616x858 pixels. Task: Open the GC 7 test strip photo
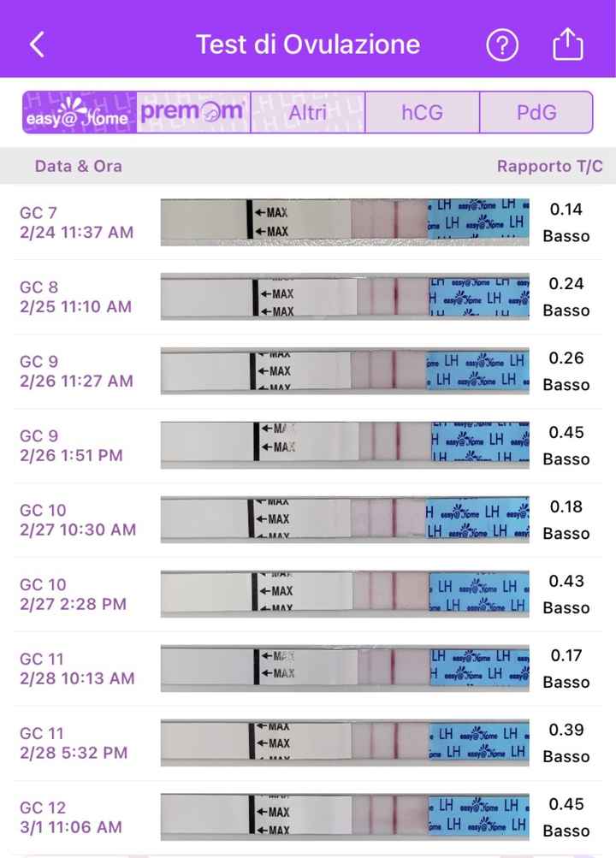tap(345, 222)
